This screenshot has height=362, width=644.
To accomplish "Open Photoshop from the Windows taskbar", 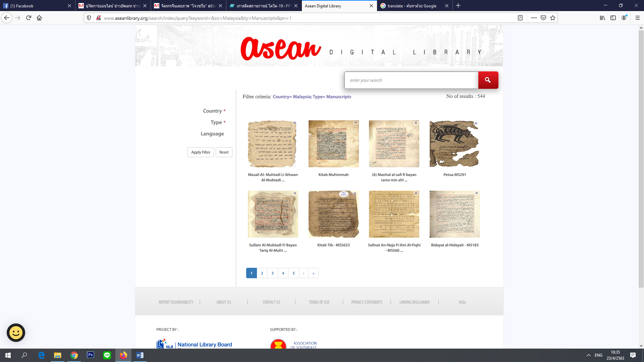I will tap(90, 355).
